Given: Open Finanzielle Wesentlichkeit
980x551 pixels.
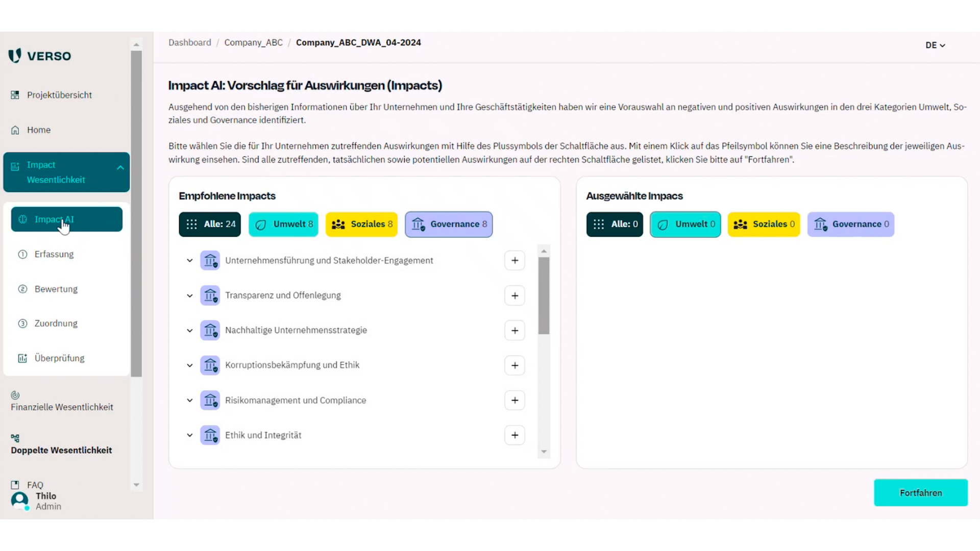Looking at the screenshot, I should point(62,402).
